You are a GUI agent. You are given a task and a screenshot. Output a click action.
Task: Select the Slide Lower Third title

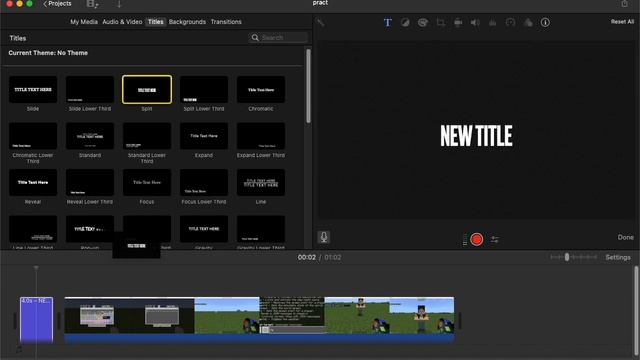pos(90,89)
